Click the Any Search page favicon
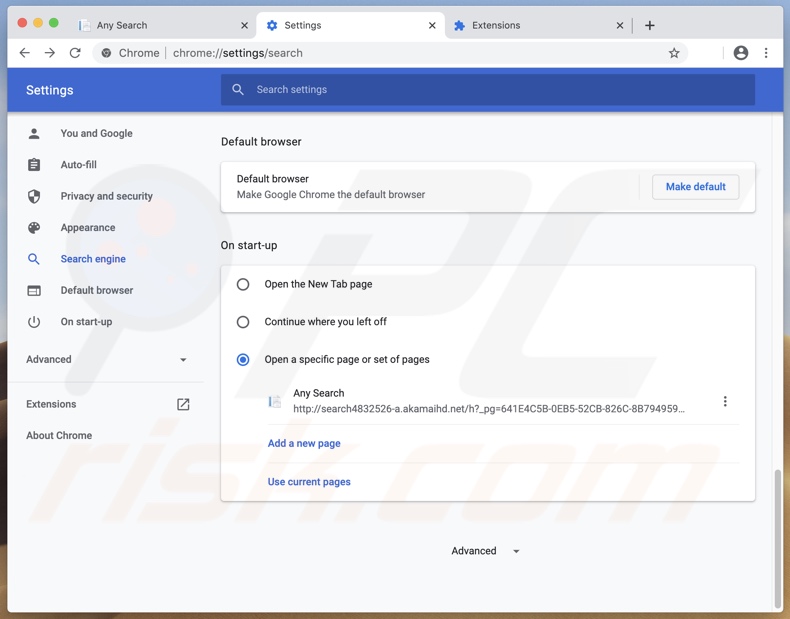 pos(275,401)
